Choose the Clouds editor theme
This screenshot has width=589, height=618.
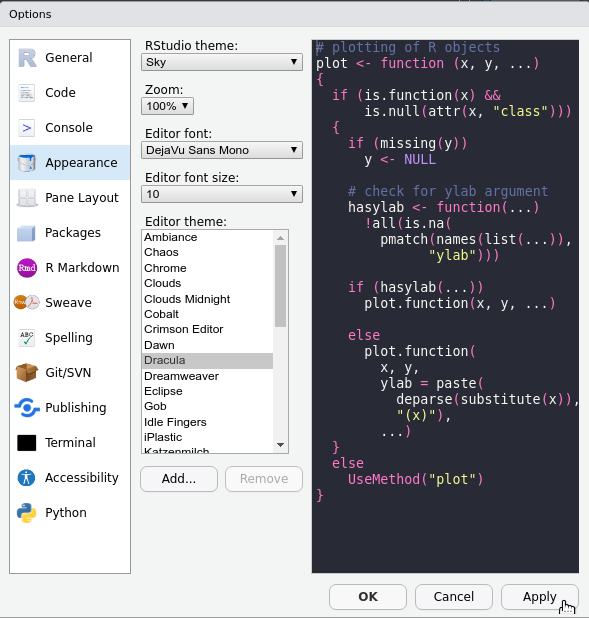(207, 283)
